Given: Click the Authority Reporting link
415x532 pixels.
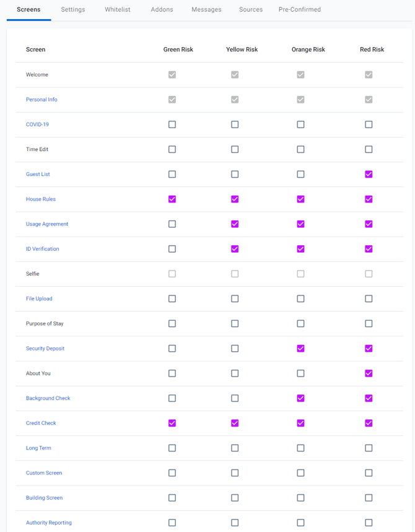Looking at the screenshot, I should [x=49, y=523].
